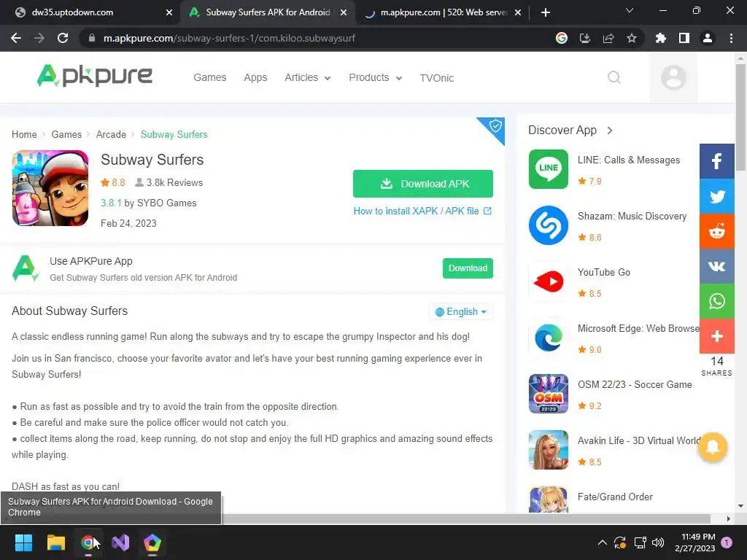This screenshot has height=560, width=747.
Task: Open the LINE app icon
Action: (549, 169)
